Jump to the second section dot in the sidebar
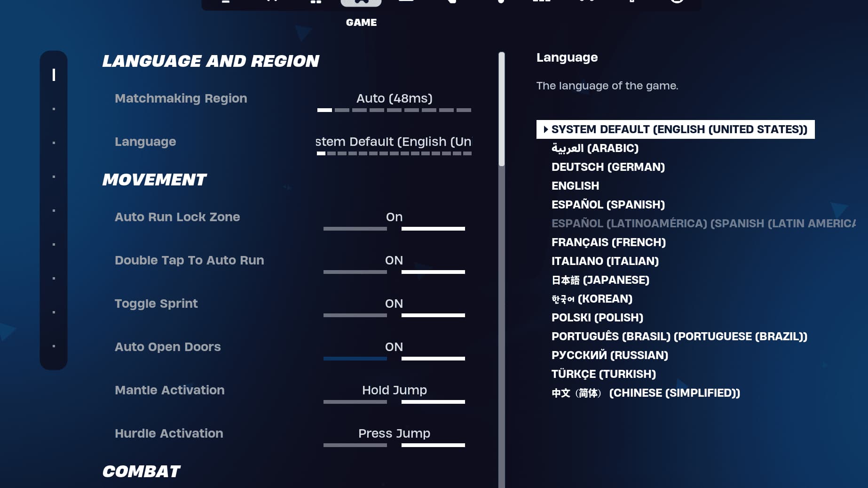 (x=54, y=109)
